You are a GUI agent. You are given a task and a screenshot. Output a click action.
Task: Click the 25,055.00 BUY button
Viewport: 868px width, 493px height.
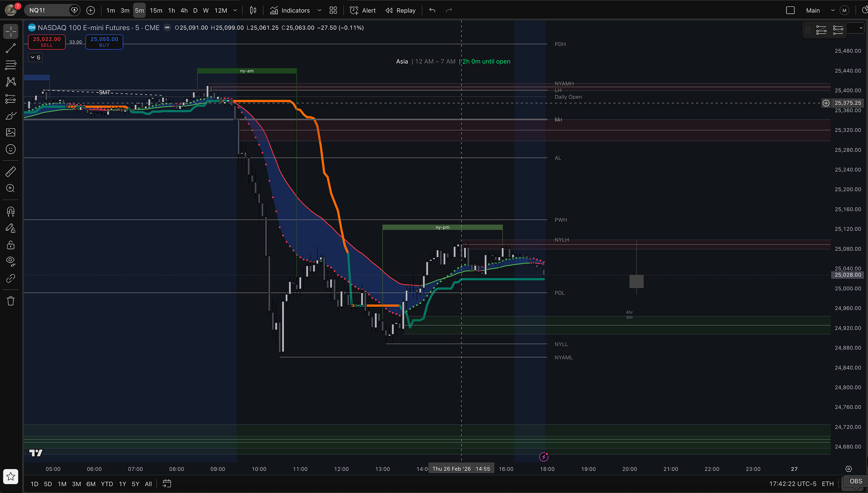pos(104,42)
